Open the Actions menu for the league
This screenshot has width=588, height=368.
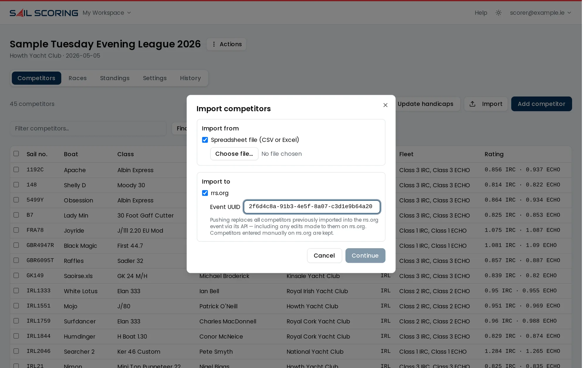226,44
